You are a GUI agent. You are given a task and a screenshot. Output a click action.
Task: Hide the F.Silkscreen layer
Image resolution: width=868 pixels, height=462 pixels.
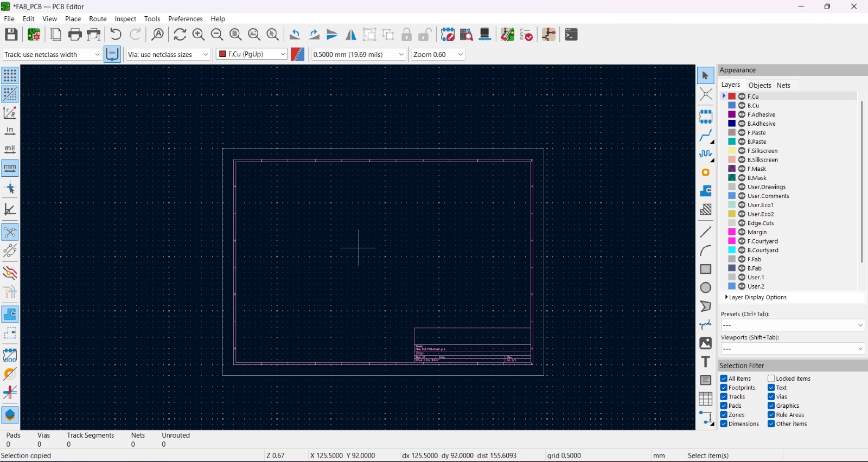pos(742,151)
